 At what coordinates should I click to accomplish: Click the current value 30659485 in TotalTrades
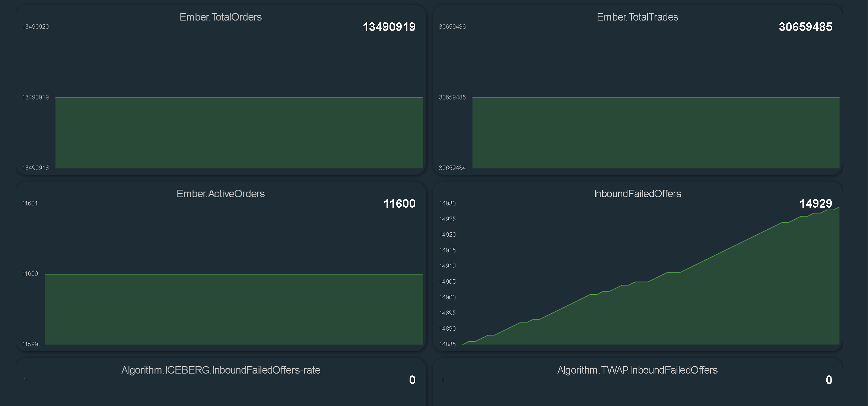tap(805, 27)
